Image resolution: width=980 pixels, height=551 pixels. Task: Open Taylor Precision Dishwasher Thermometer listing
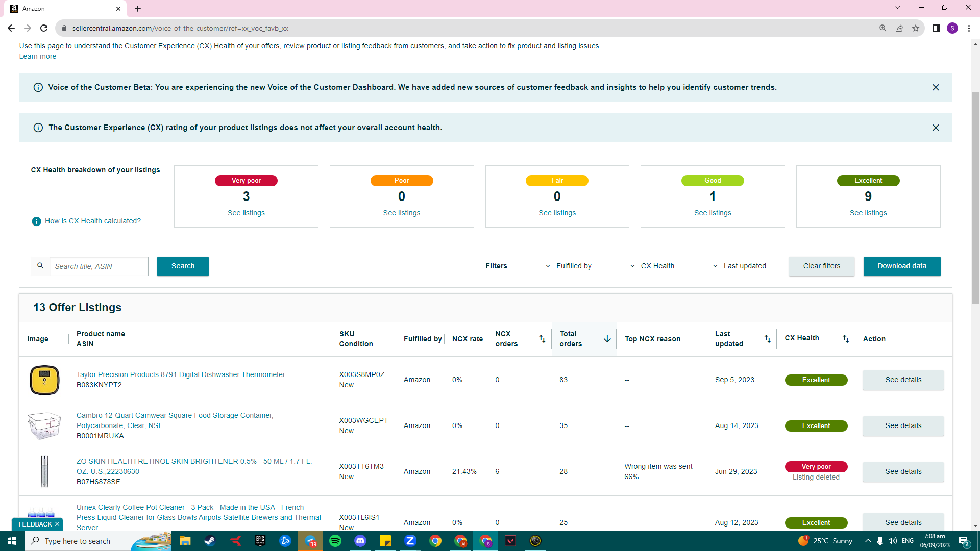click(x=181, y=375)
